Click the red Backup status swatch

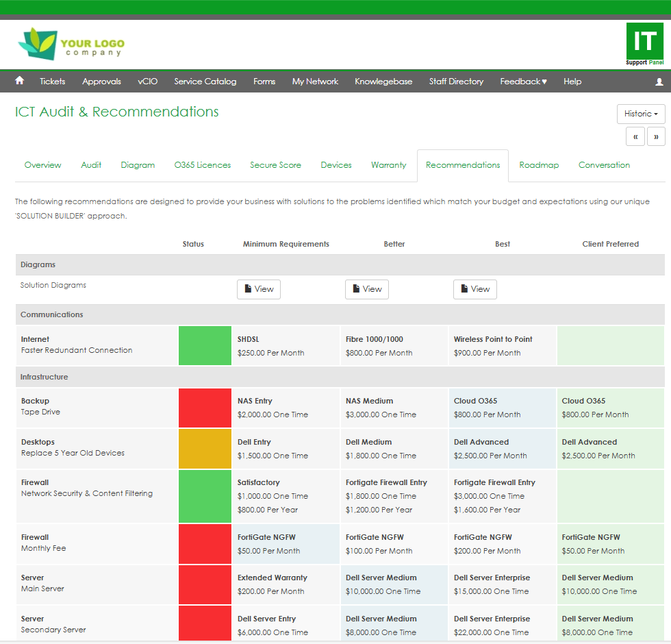coord(205,408)
